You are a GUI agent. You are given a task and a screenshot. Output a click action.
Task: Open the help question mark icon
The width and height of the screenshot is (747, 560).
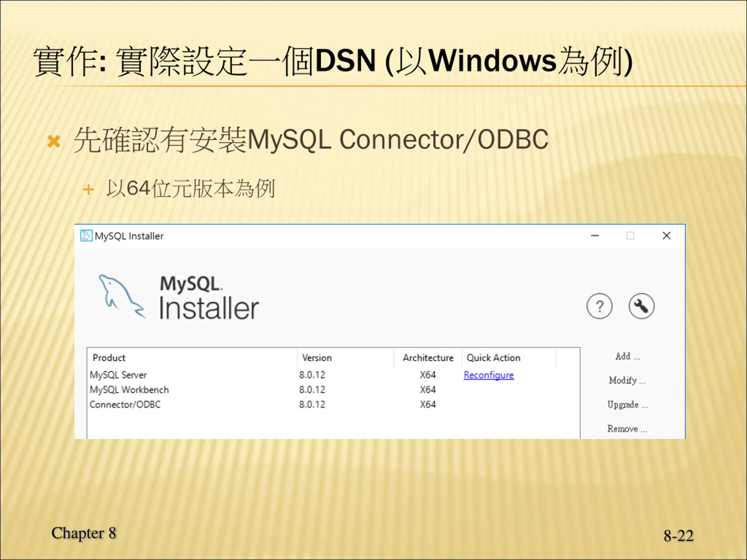pos(599,306)
